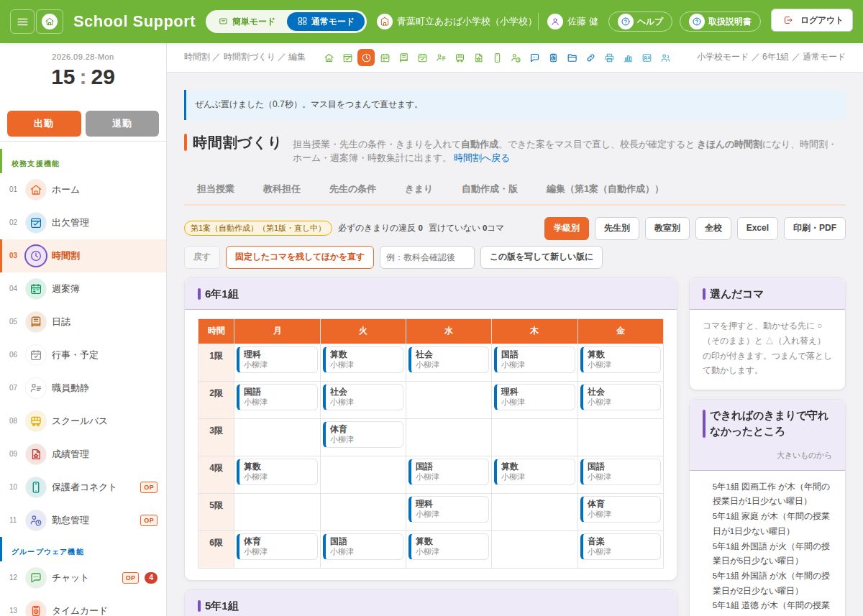
Task: Open the chat bubble shortcut icon
Action: coord(534,58)
